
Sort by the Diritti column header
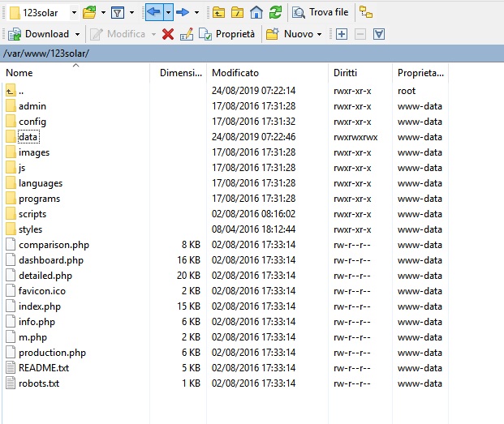[360, 73]
